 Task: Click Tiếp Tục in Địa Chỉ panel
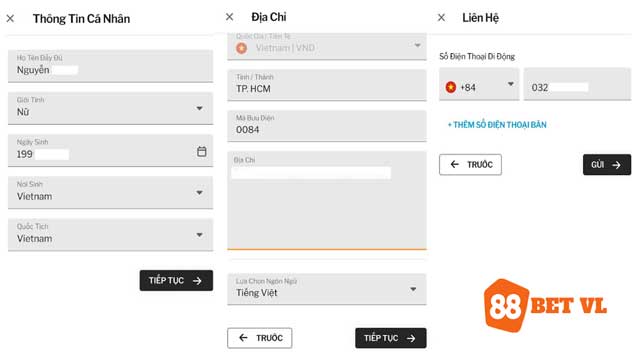pos(391,338)
